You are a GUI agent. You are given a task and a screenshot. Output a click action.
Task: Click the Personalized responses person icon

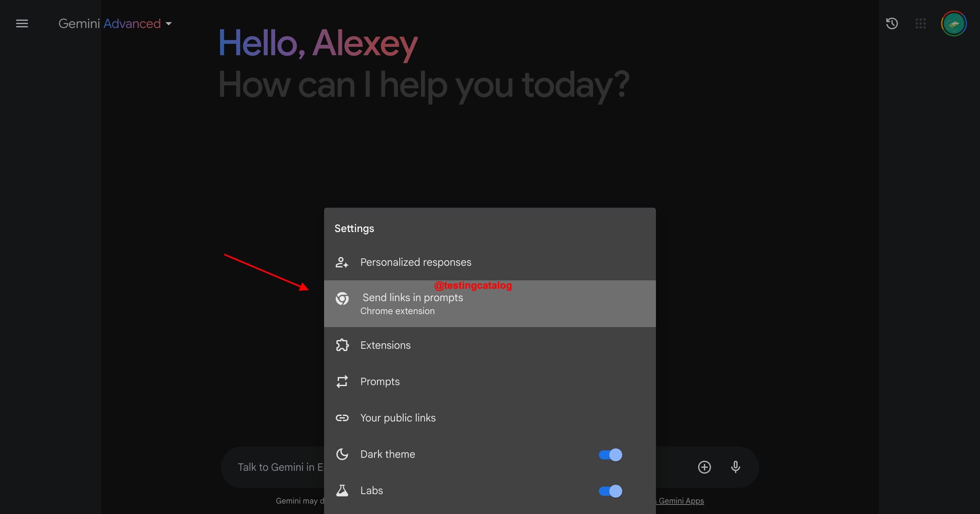(342, 262)
